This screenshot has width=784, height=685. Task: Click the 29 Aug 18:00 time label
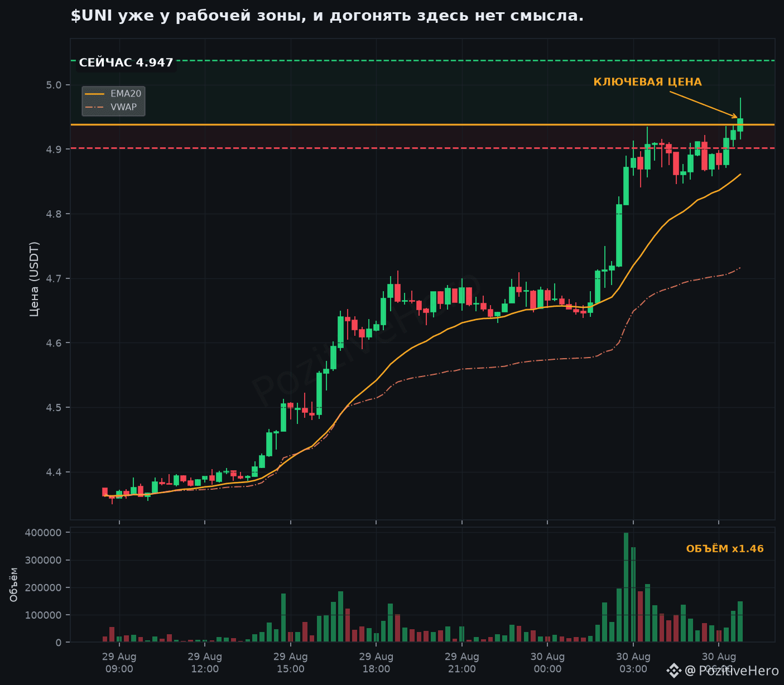(376, 663)
